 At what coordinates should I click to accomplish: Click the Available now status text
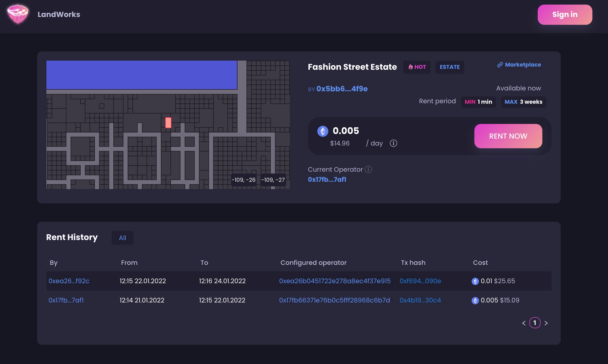pyautogui.click(x=518, y=88)
